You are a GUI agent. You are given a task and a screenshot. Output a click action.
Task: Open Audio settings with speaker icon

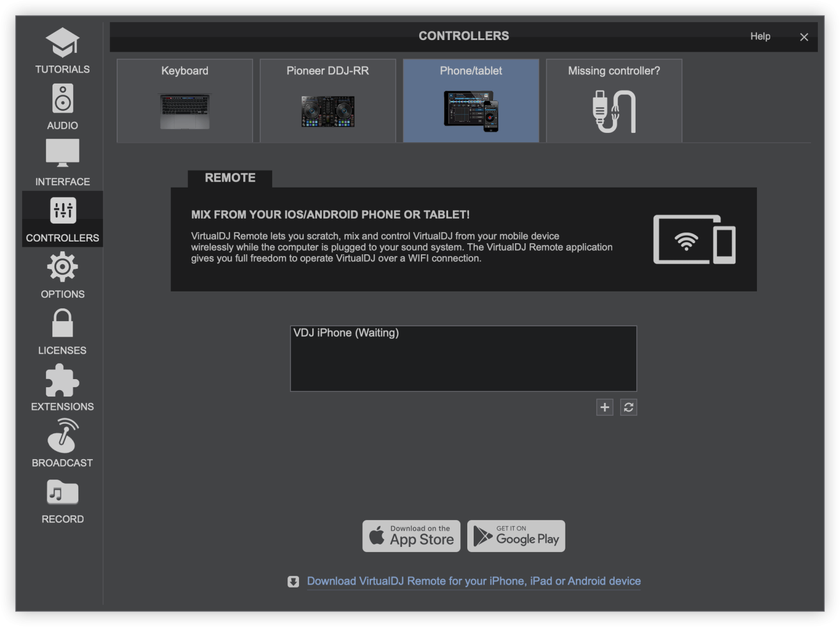coord(62,107)
